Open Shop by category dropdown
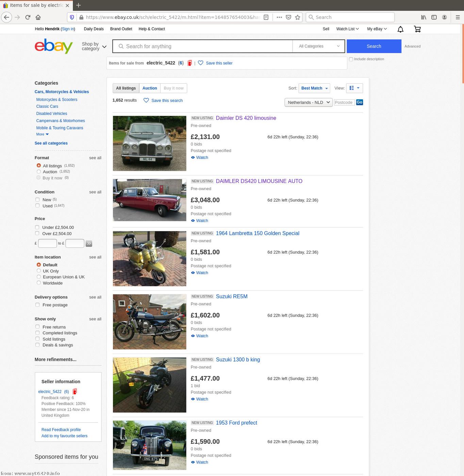 (94, 46)
